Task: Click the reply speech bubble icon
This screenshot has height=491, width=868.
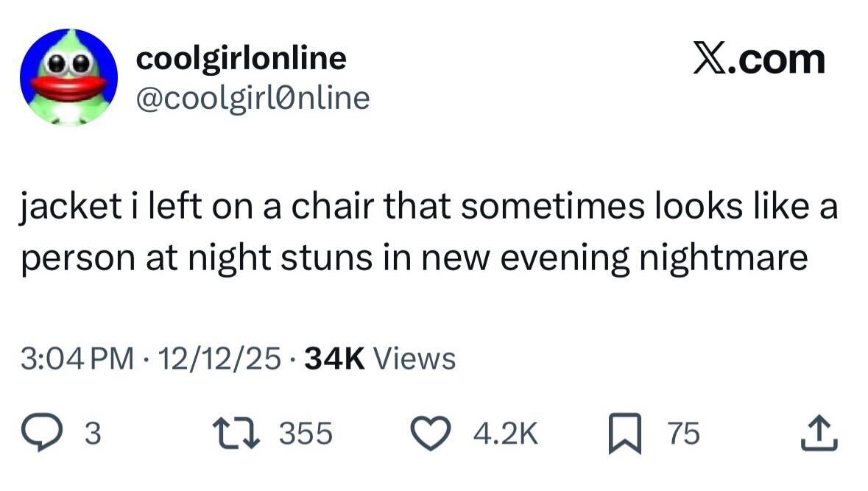Action: tap(43, 434)
